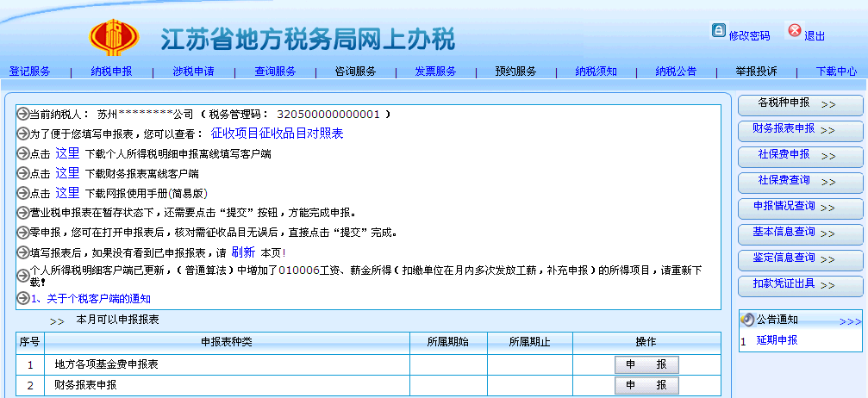Viewport: 868px width, 398px height.
Task: Open the 发票服务 menu
Action: pyautogui.click(x=435, y=71)
